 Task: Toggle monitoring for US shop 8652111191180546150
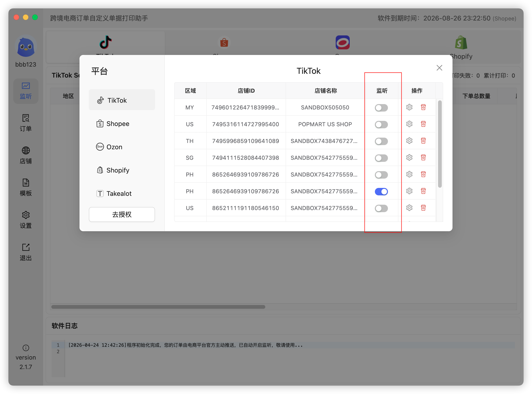[381, 208]
